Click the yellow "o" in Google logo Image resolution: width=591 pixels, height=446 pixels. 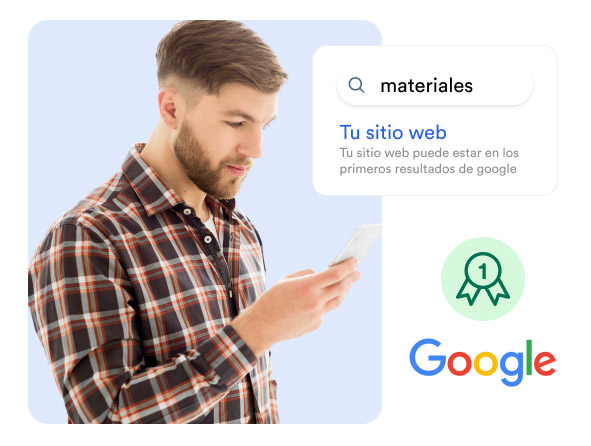coord(485,362)
